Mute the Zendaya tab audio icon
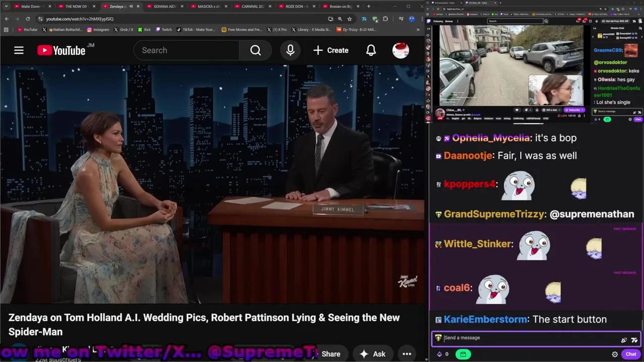This screenshot has height=362, width=644. 131,7
